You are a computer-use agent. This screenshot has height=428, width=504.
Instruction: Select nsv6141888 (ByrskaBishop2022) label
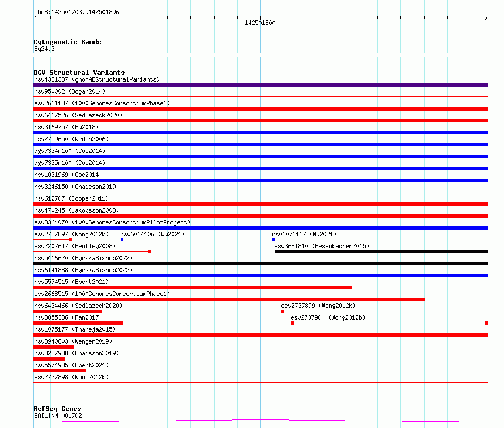pyautogui.click(x=83, y=270)
